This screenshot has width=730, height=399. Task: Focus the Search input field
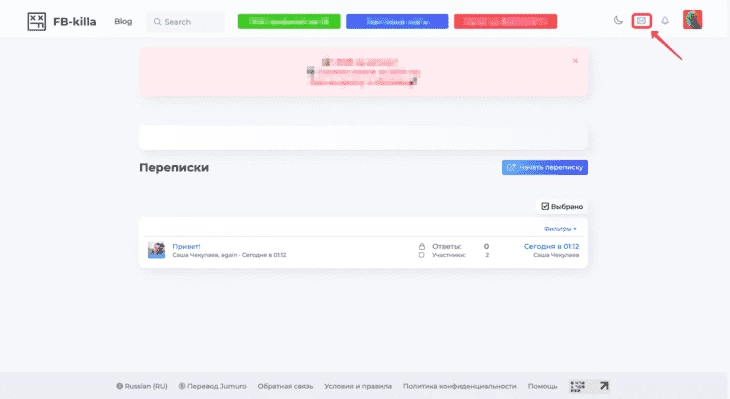(185, 22)
